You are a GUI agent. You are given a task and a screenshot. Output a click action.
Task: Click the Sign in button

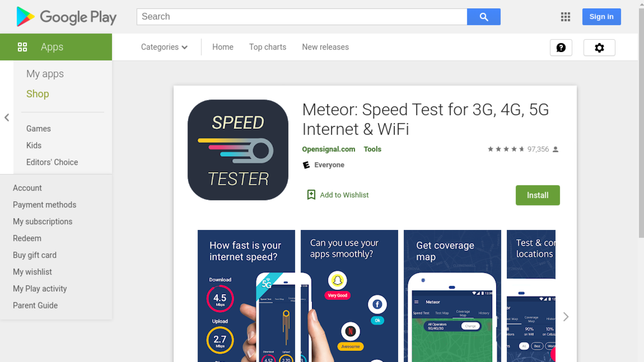point(601,17)
